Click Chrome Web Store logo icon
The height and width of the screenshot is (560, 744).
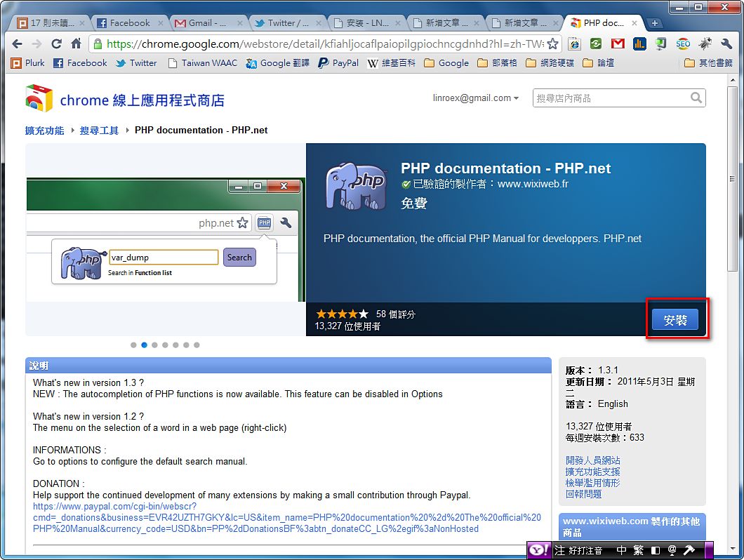[x=39, y=98]
